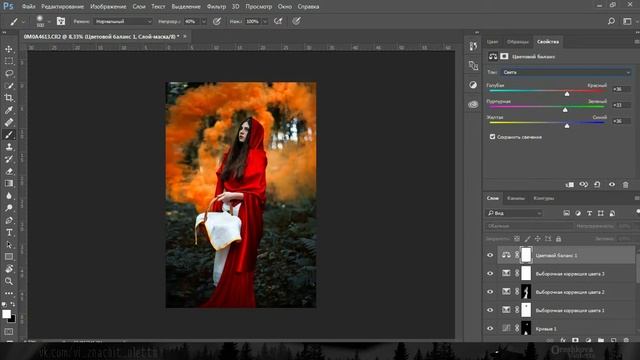Screen dimensions: 640x360
Task: Select the Horizontal Type tool
Action: pos(9,233)
